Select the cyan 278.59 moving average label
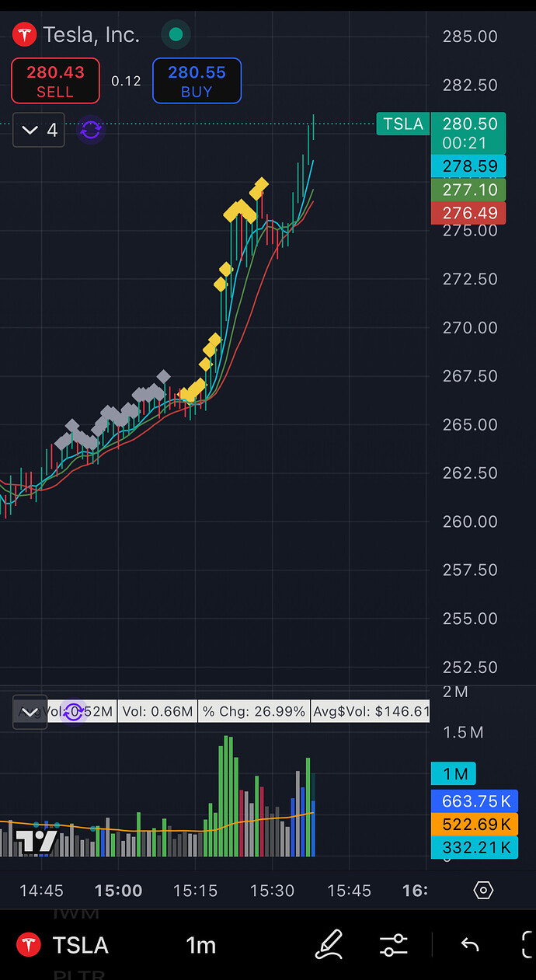The image size is (536, 980). (469, 166)
